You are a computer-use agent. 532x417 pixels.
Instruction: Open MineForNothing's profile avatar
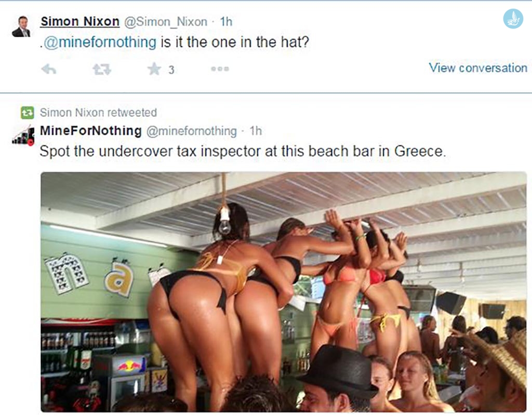(x=23, y=136)
